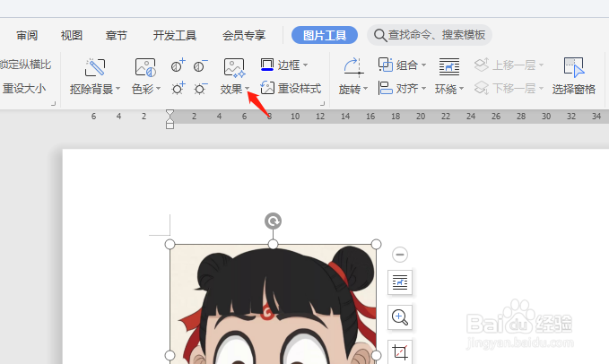Open floating layout options wrap icon
This screenshot has height=364, width=609.
coord(400,282)
